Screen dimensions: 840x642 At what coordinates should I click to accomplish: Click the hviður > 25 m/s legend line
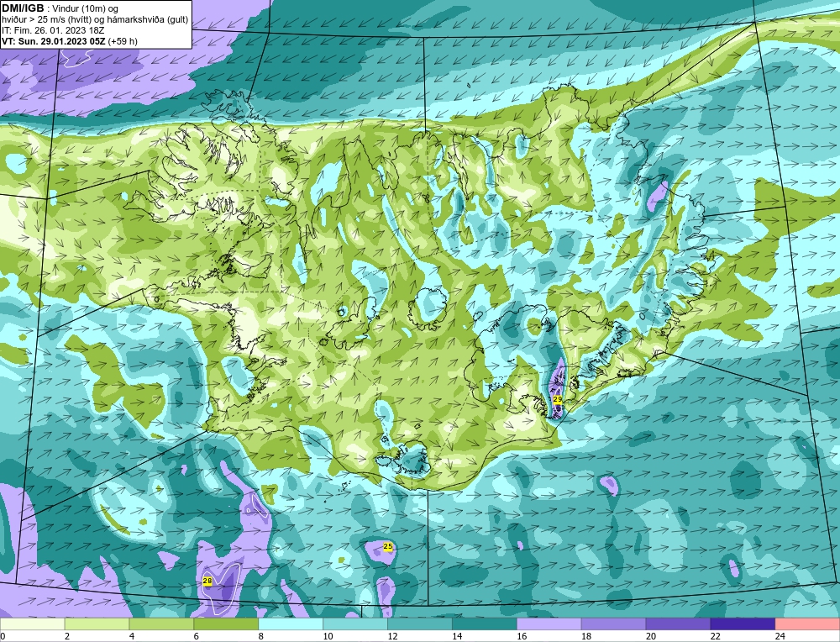pos(95,20)
